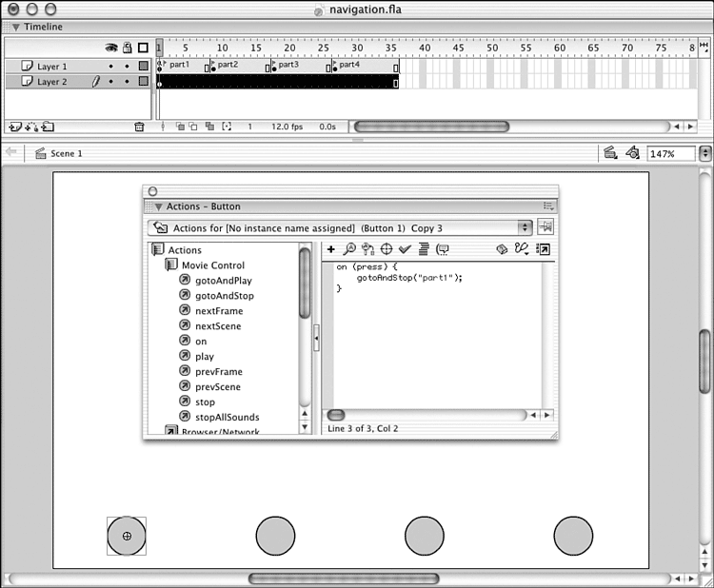Open the Debug Options stethoscope icon
The height and width of the screenshot is (588, 714).
coord(522,249)
